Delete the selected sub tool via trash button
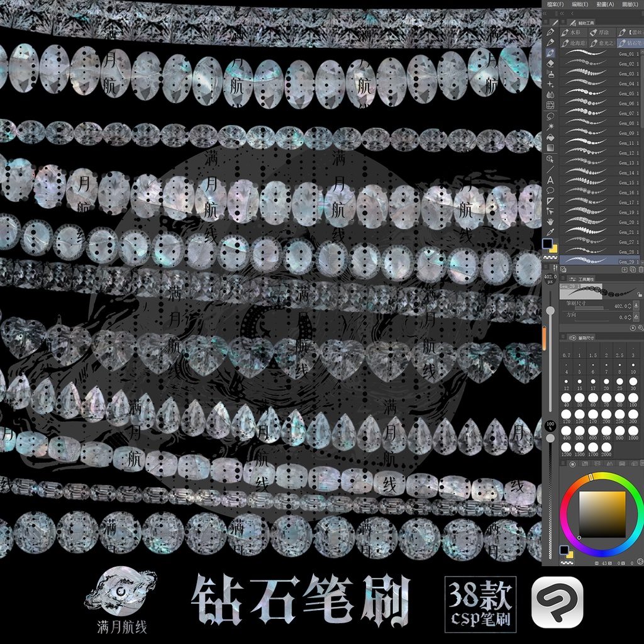 point(641,270)
